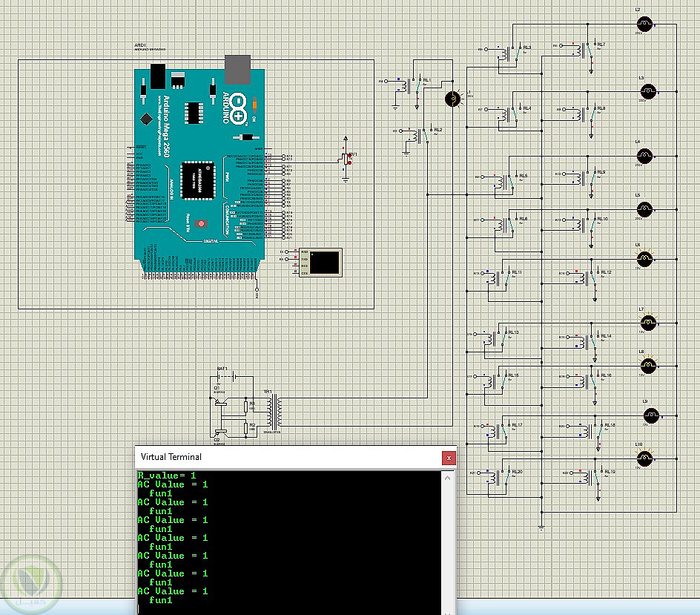Select transistor Q2 below resistor R2
The width and height of the screenshot is (700, 615).
point(219,433)
